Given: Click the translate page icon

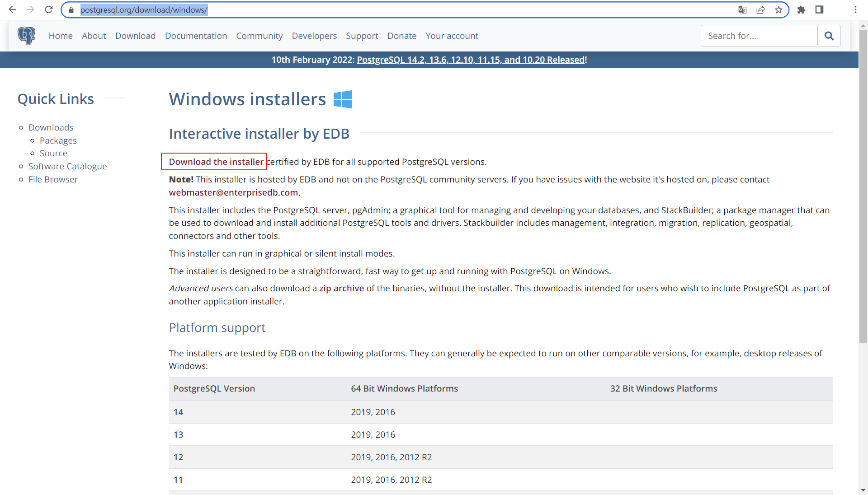Looking at the screenshot, I should 742,10.
